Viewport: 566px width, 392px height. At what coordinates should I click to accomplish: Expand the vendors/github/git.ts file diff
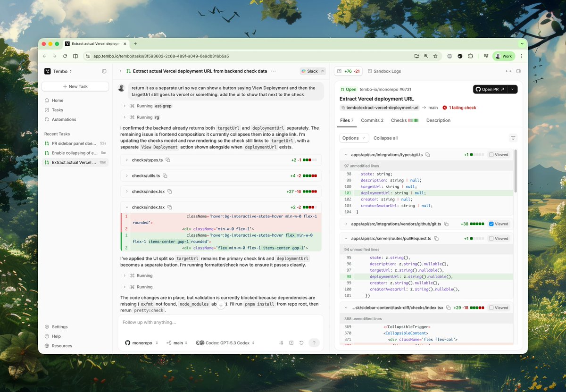click(346, 224)
